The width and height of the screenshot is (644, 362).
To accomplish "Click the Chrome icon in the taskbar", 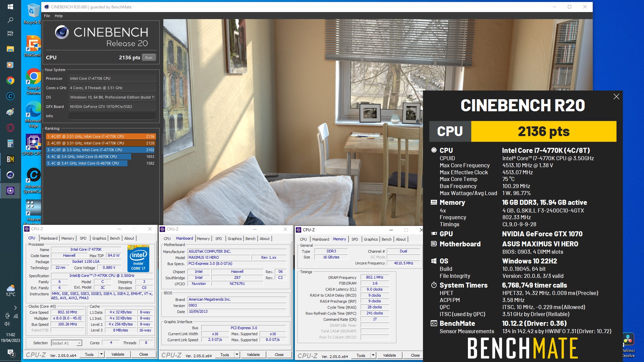I will click(x=10, y=80).
